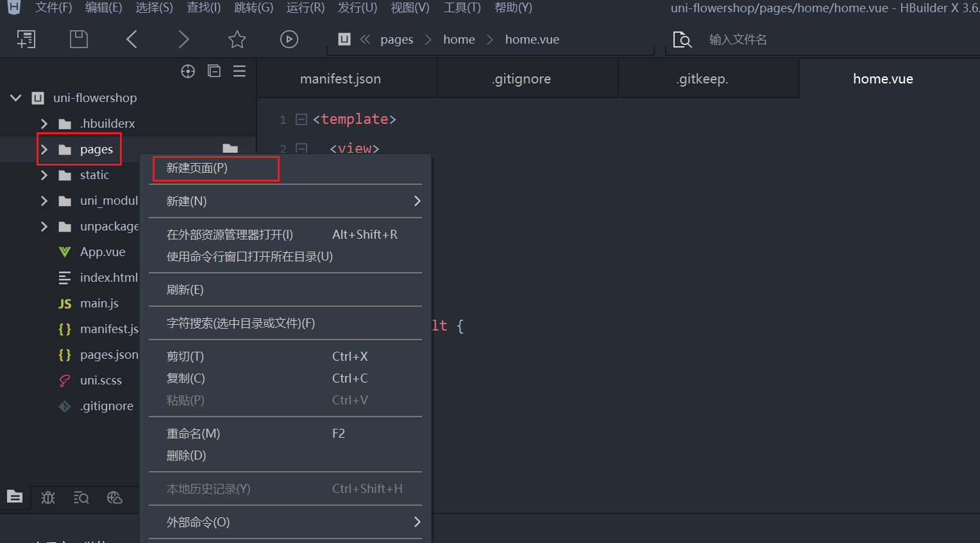980x543 pixels.
Task: Switch to the manifest.json tab
Action: pyautogui.click(x=347, y=79)
